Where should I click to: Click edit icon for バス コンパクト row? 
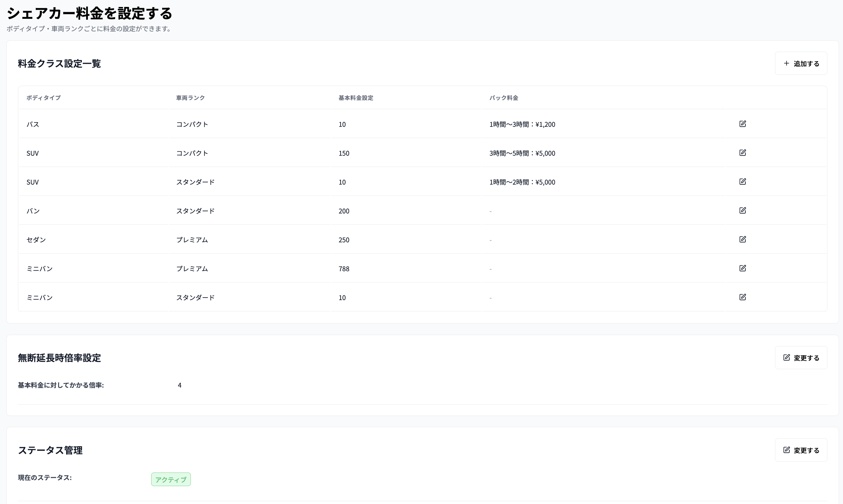(742, 124)
